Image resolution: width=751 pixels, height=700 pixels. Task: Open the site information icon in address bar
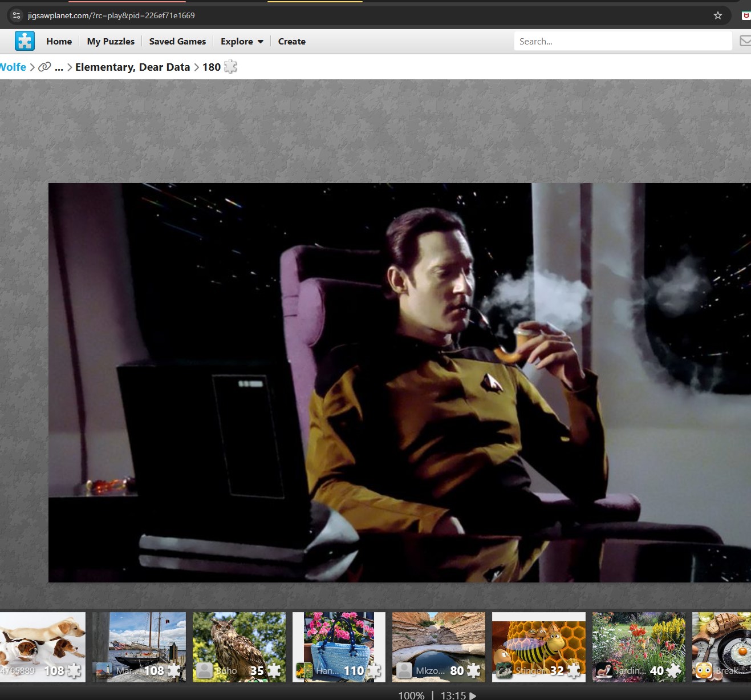[x=17, y=15]
